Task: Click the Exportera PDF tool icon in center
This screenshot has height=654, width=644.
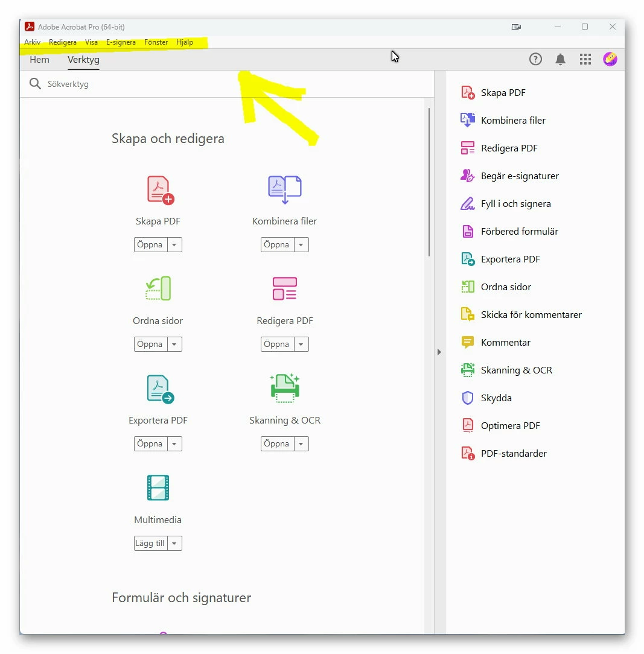Action: pyautogui.click(x=161, y=389)
